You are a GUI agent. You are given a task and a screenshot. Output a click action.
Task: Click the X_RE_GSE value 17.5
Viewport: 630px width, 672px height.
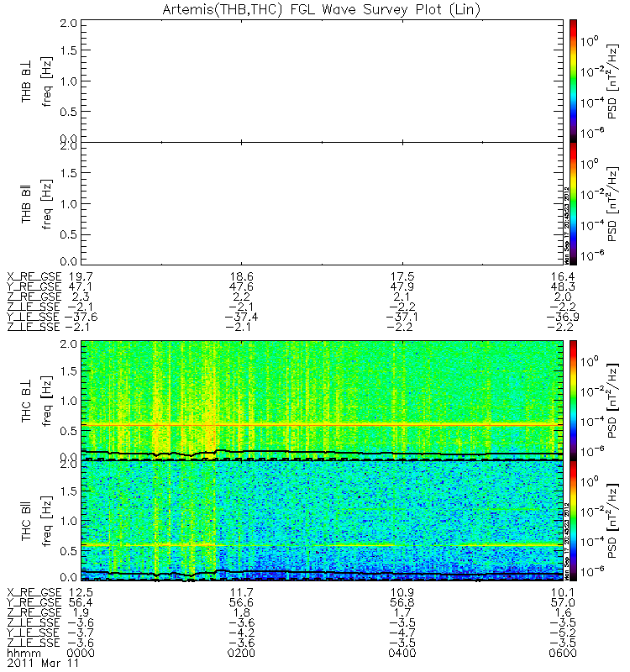click(402, 276)
